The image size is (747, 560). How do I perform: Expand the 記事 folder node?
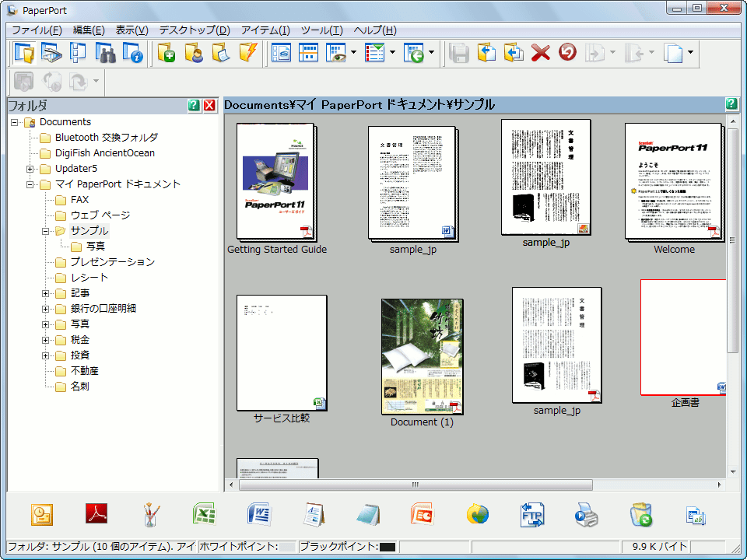pyautogui.click(x=46, y=294)
